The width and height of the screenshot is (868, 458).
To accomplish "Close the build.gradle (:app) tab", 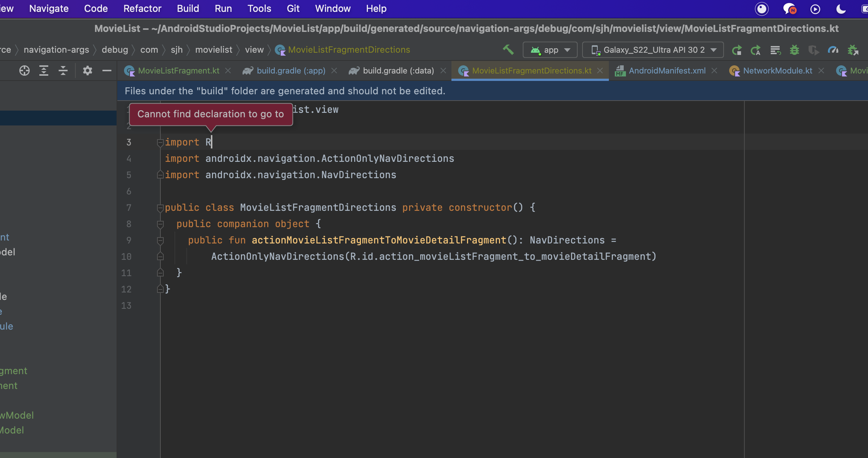I will coord(334,71).
